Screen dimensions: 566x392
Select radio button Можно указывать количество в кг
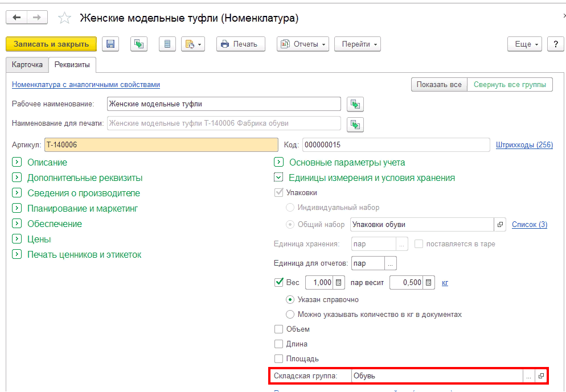[x=290, y=314]
